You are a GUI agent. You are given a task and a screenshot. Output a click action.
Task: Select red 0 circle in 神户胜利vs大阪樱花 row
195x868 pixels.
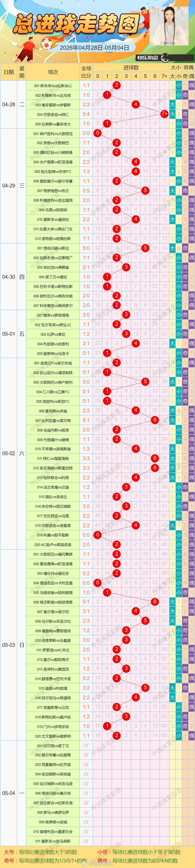[98, 133]
